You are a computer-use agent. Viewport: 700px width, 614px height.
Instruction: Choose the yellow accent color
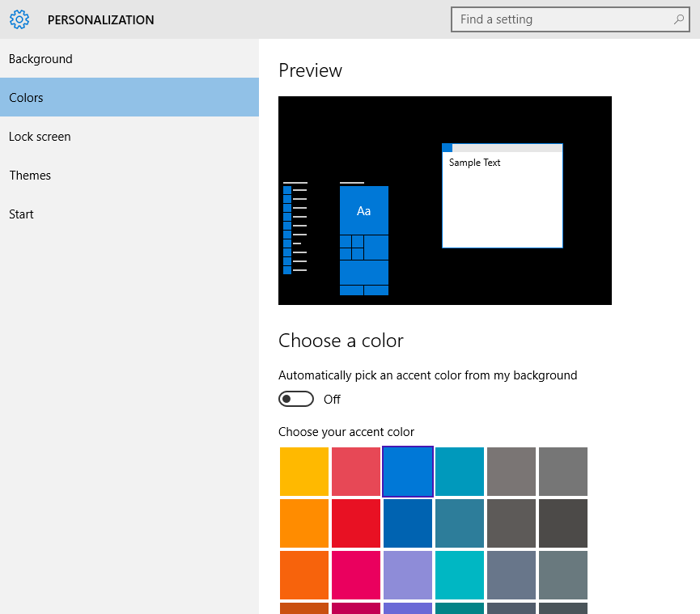point(304,471)
